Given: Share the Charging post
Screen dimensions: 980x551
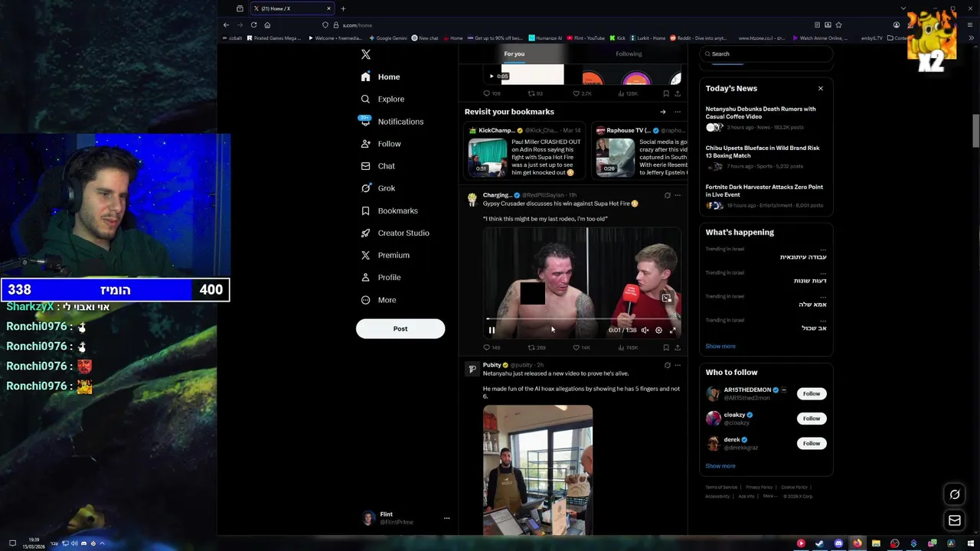Looking at the screenshot, I should coord(678,347).
